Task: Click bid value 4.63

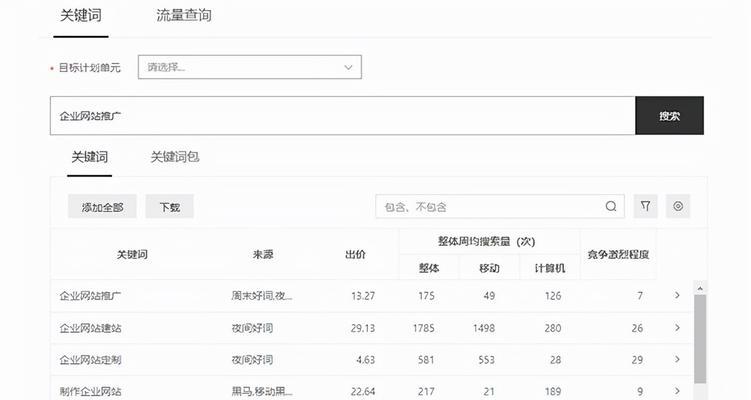Action: [x=365, y=360]
